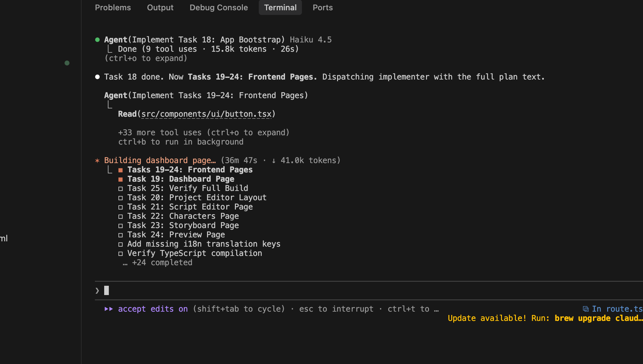Expand the Done 9 tool uses summary
Image resolution: width=643 pixels, height=364 pixels.
coord(208,49)
